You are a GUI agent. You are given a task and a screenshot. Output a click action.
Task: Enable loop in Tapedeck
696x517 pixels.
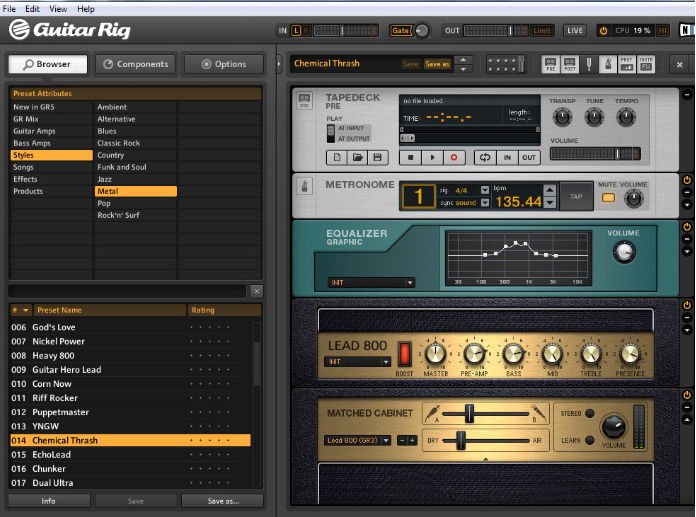[x=485, y=158]
